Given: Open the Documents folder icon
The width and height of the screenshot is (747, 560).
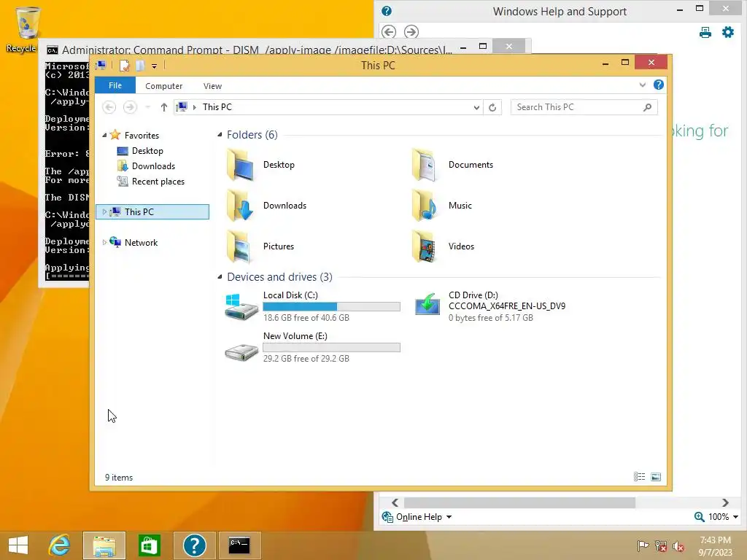Looking at the screenshot, I should tap(424, 165).
